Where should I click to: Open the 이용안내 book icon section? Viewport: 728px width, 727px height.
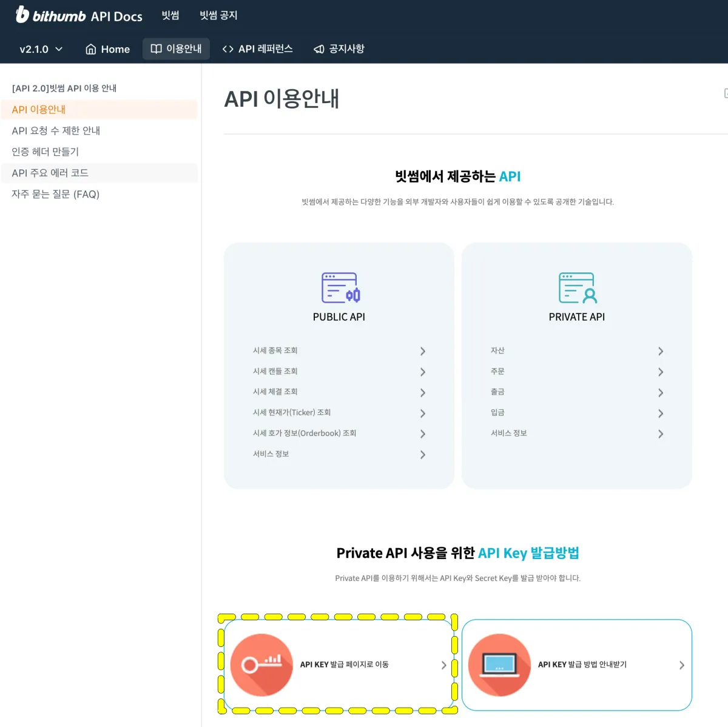tap(157, 49)
